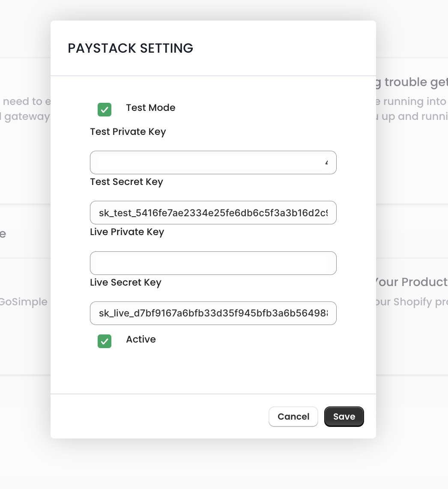Click the Test Secret Key label
This screenshot has height=489, width=448.
(x=126, y=182)
